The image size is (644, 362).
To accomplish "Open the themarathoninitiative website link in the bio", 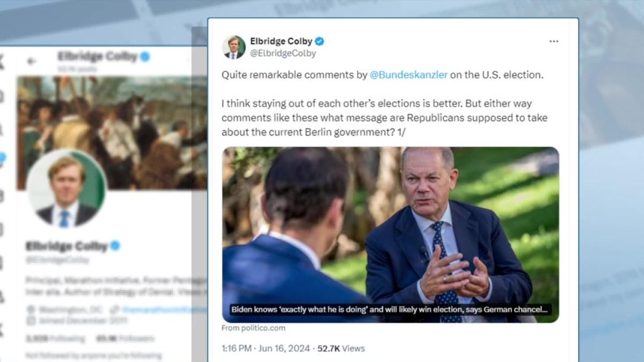I will (161, 310).
